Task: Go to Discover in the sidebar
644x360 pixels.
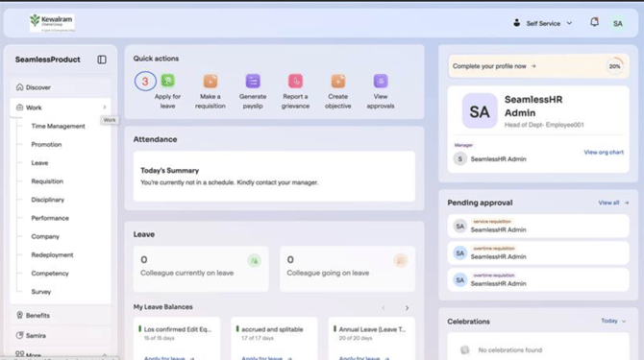Action: pos(61,87)
